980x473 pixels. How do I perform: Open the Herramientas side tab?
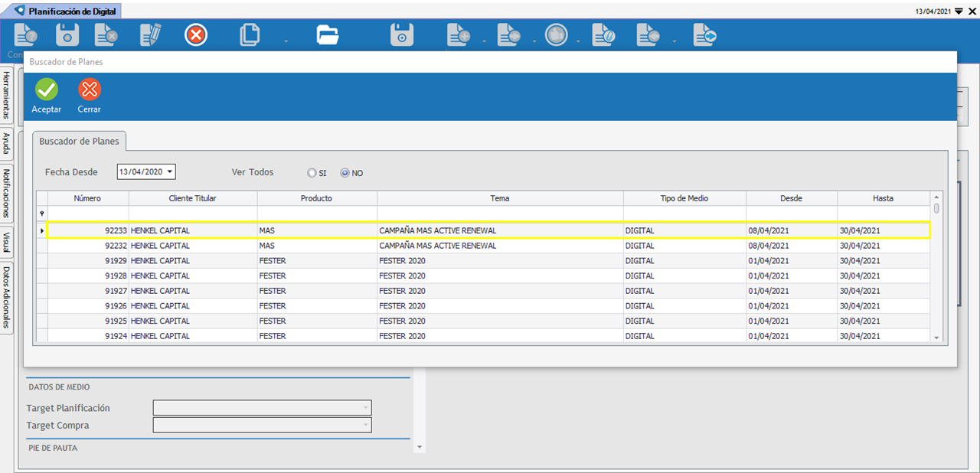6,96
